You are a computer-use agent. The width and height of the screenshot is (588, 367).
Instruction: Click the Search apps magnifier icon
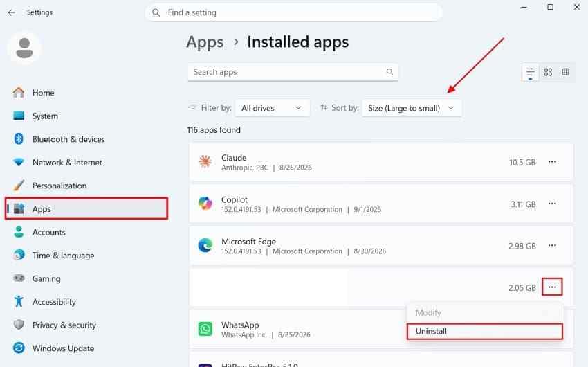pyautogui.click(x=389, y=72)
